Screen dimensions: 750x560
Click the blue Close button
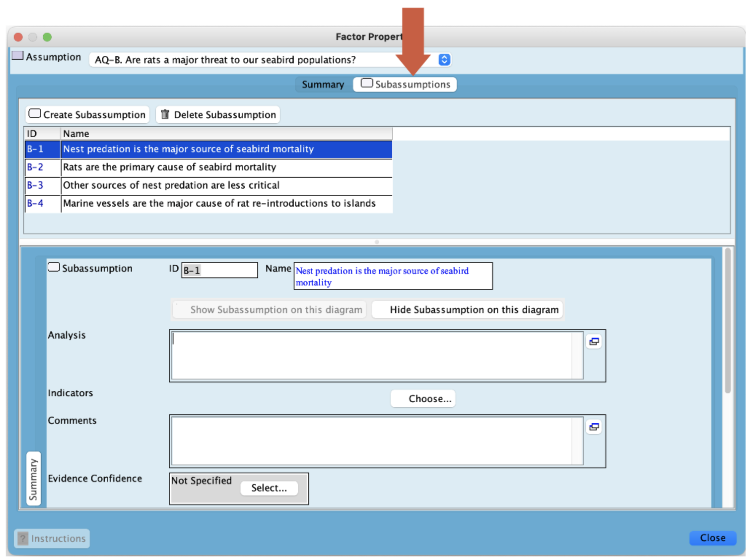712,538
